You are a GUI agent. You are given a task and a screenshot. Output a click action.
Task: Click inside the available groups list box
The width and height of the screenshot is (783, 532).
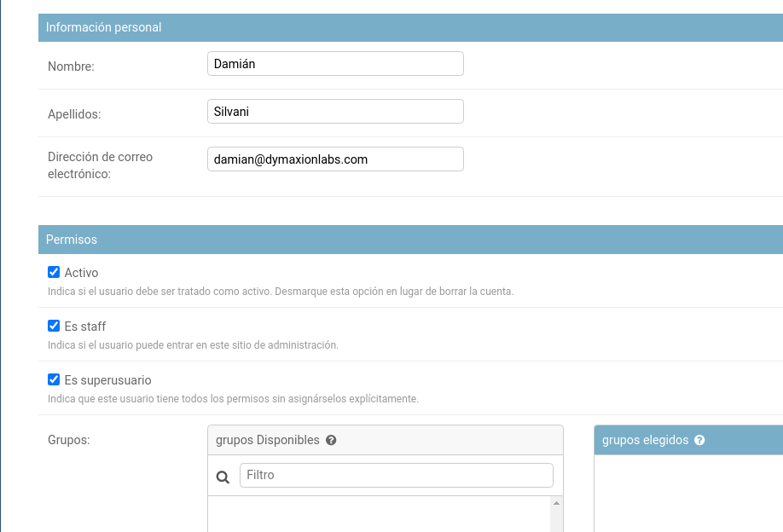[379, 514]
